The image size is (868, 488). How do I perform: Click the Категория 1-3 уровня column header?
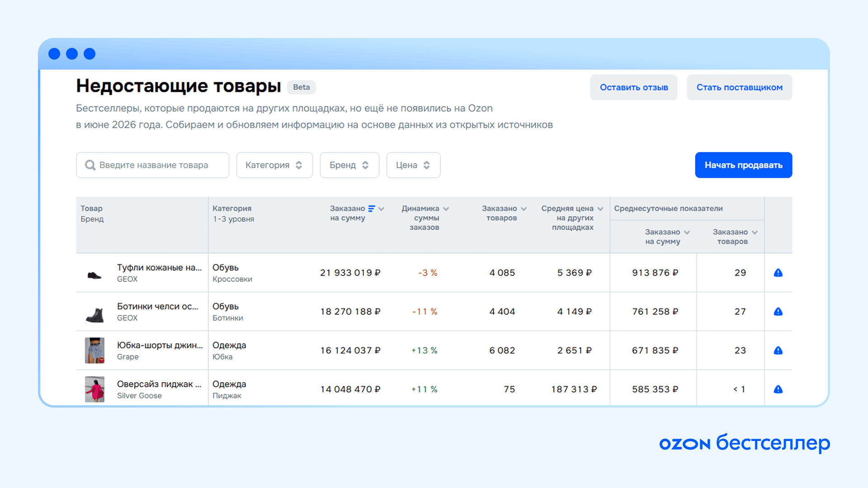click(x=233, y=213)
